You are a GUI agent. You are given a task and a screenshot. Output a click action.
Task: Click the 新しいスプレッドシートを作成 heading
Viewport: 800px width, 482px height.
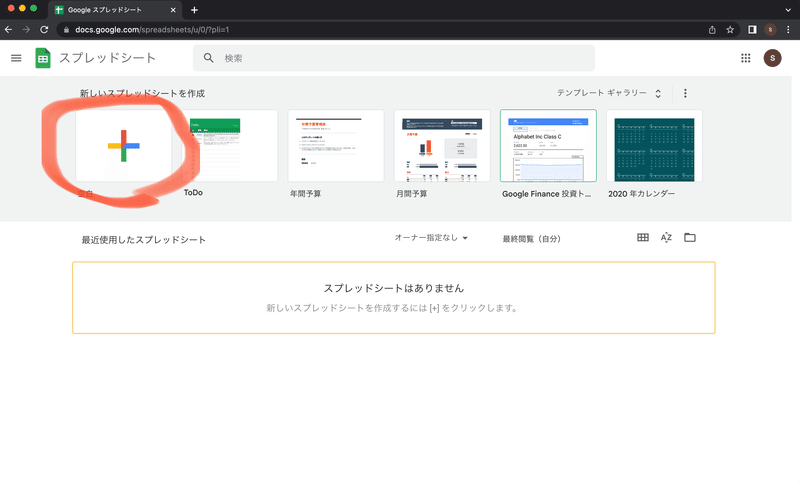click(142, 93)
